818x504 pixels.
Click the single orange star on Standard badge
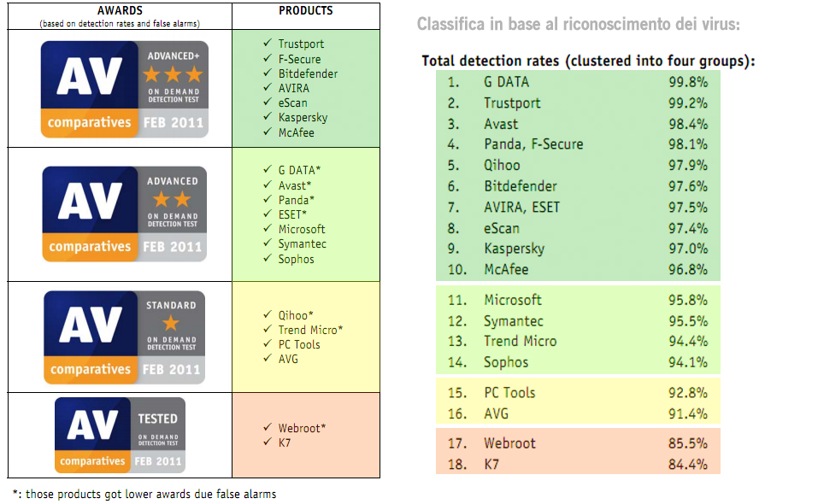click(x=172, y=323)
